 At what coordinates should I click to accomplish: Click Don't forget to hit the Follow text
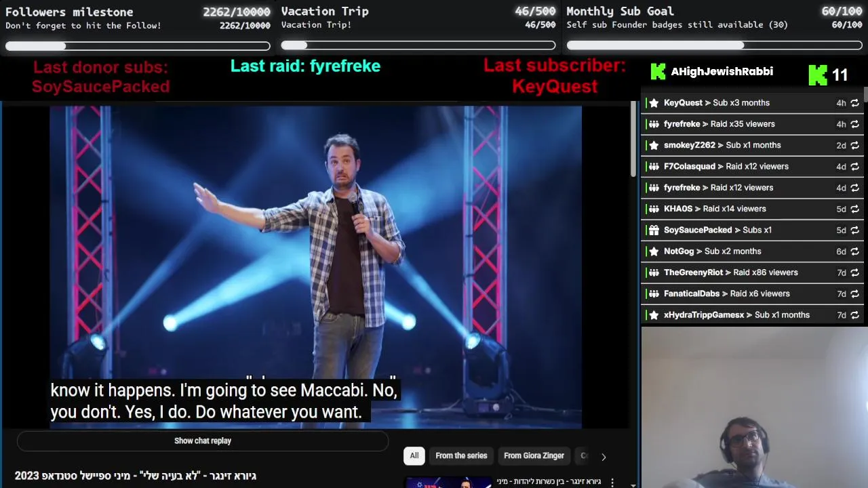[83, 26]
